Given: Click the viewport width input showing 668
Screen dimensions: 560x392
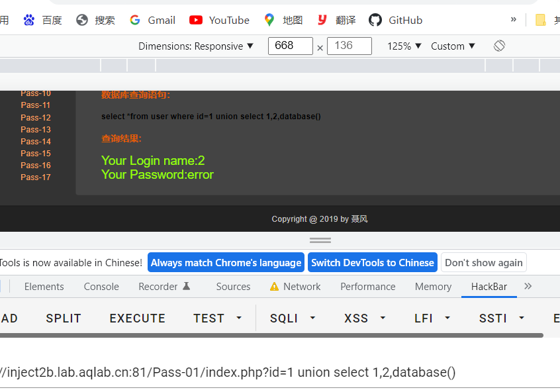Looking at the screenshot, I should click(x=290, y=46).
